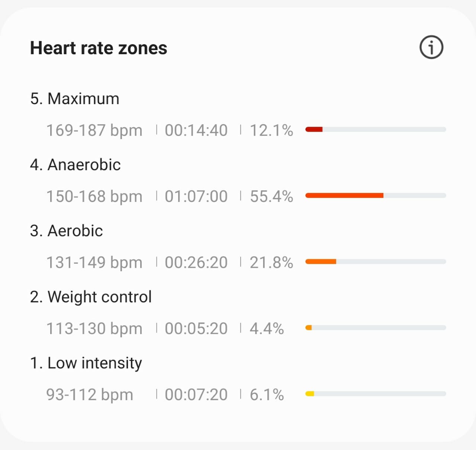Click the 6.1% Low intensity percentage
The width and height of the screenshot is (476, 450).
(266, 395)
